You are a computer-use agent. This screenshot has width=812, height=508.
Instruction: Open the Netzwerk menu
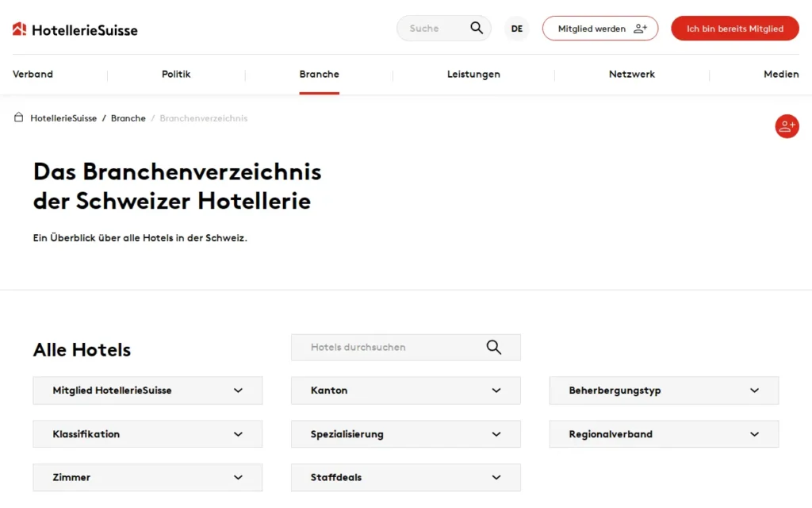632,74
